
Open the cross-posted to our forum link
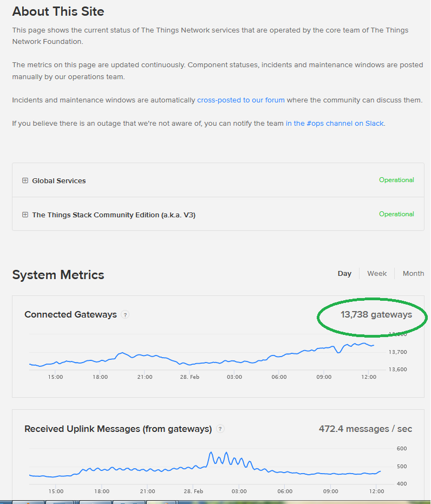241,100
